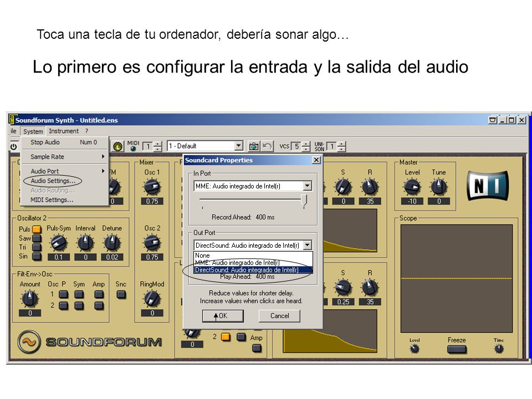
Task: Open the ? help menu
Action: (x=87, y=131)
